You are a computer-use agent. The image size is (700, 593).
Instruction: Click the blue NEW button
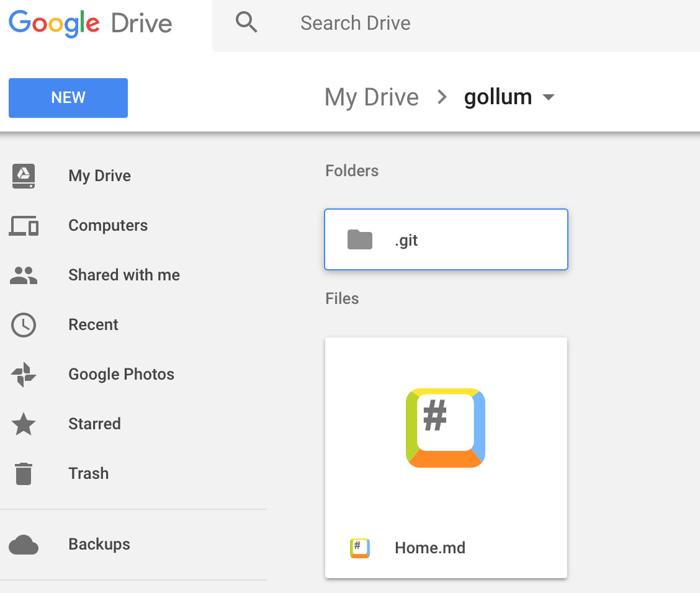pyautogui.click(x=68, y=98)
